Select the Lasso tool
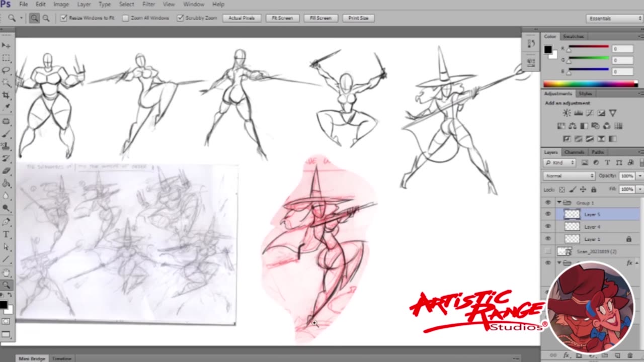Screen dimensions: 644x362 (x=6, y=70)
